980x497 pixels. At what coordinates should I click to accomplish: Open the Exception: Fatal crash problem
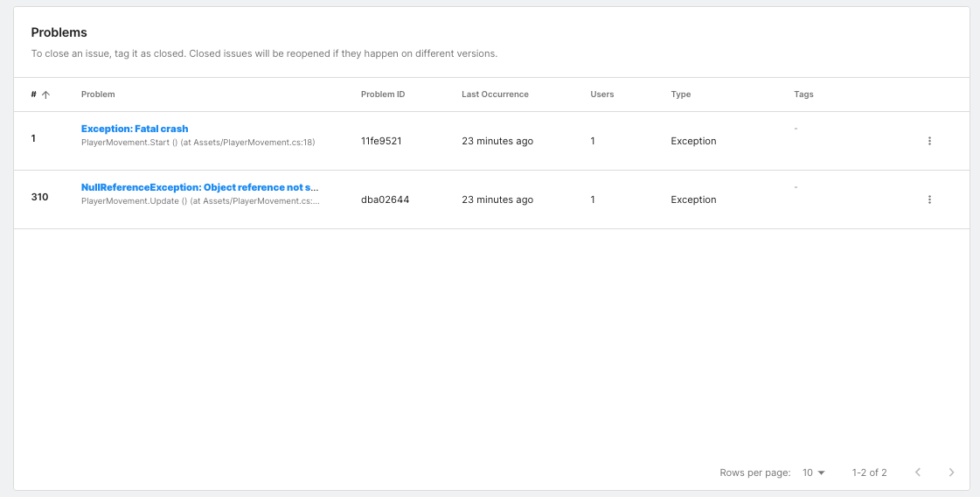pos(135,129)
